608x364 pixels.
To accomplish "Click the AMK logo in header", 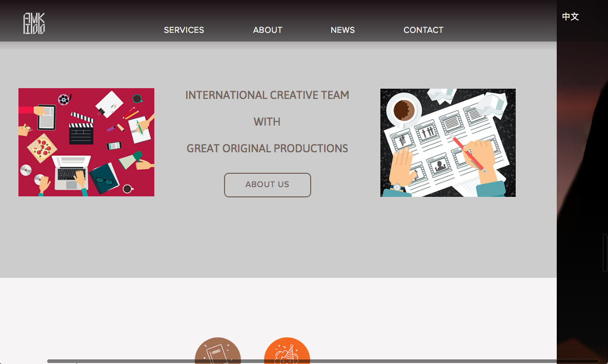I will pyautogui.click(x=34, y=23).
